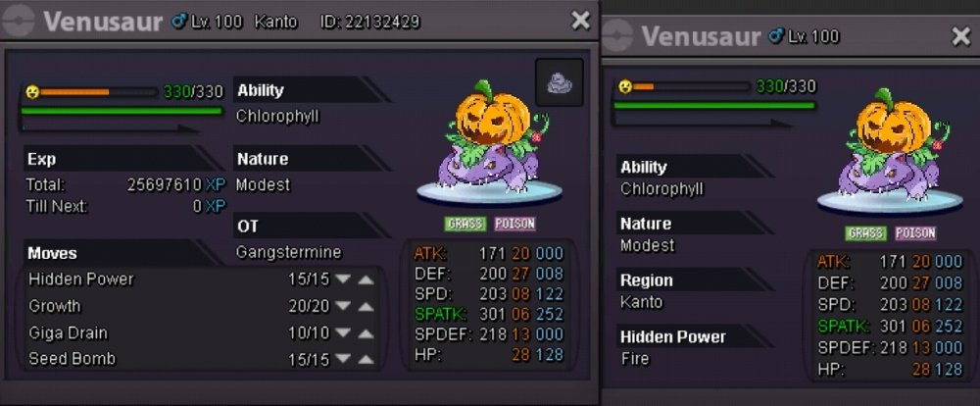Screen dimensions: 980x406
Task: Click the GRASS type badge in left window
Action: pyautogui.click(x=465, y=224)
